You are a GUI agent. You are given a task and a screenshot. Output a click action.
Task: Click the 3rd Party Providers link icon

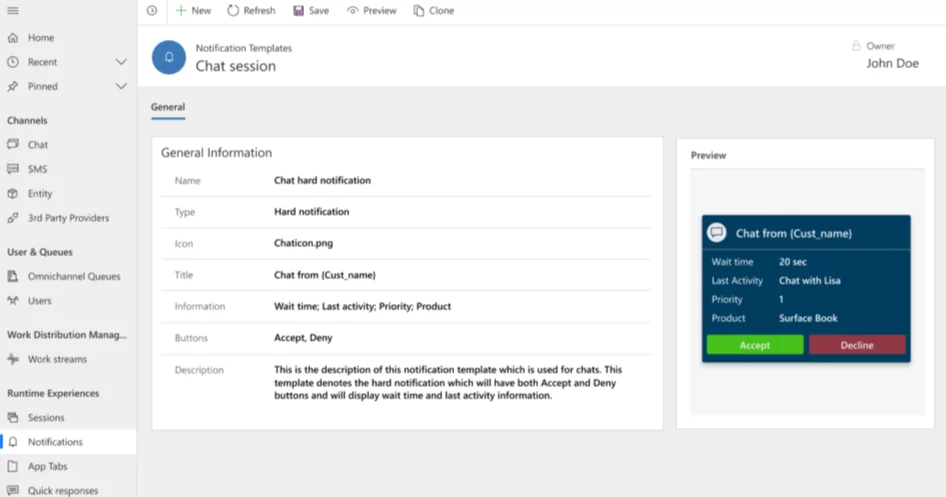[x=13, y=218]
